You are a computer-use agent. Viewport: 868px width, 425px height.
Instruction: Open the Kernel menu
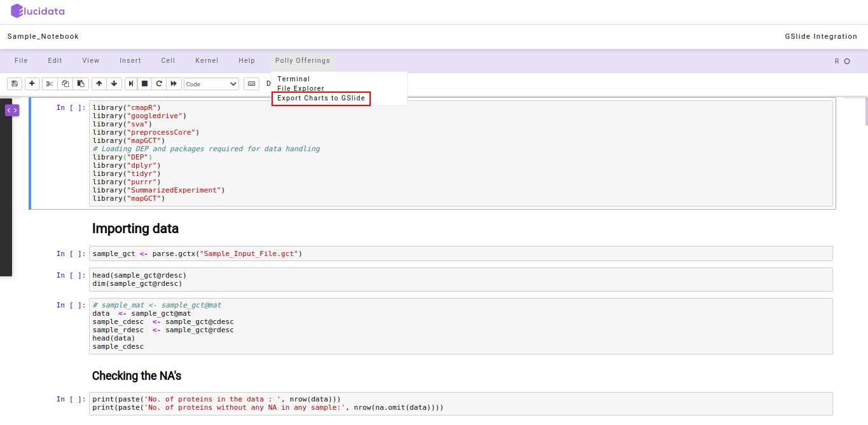point(207,60)
